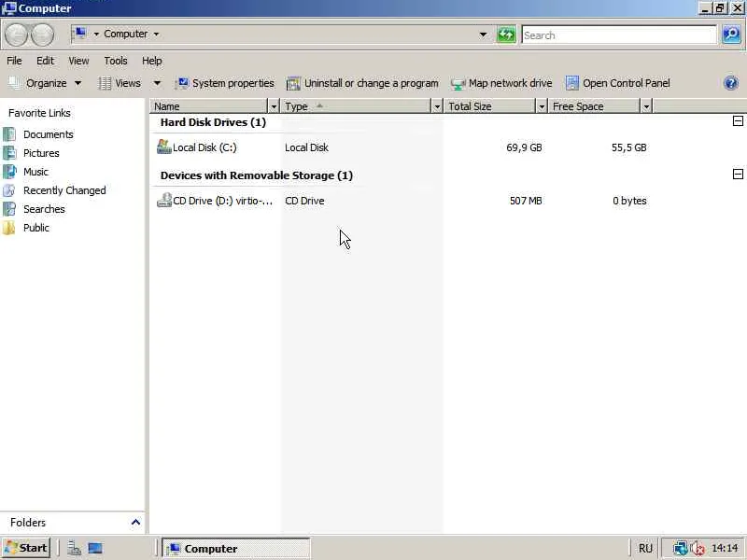Select the 'Local Disk (C:)' name text

204,147
